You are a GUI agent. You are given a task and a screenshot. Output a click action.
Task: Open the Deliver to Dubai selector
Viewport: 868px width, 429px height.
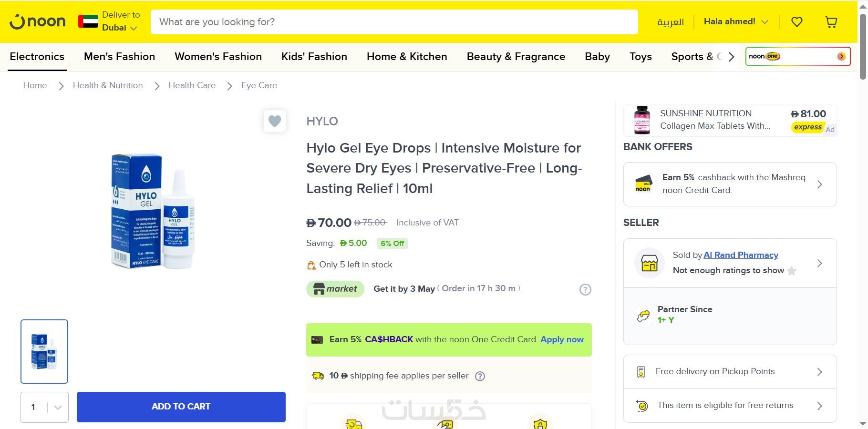[120, 21]
